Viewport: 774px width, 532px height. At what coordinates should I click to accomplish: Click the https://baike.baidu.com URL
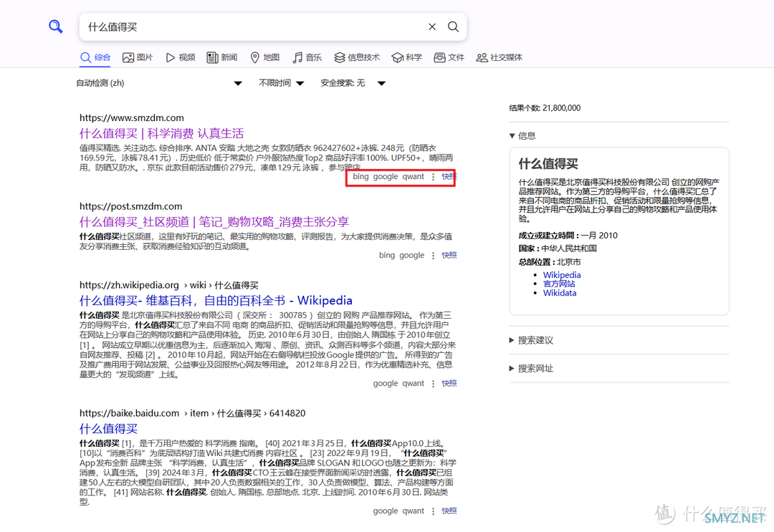(129, 413)
